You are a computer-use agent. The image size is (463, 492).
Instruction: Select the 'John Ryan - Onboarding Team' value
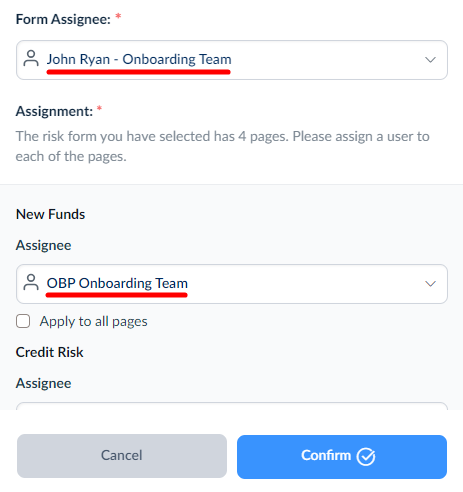pyautogui.click(x=139, y=59)
